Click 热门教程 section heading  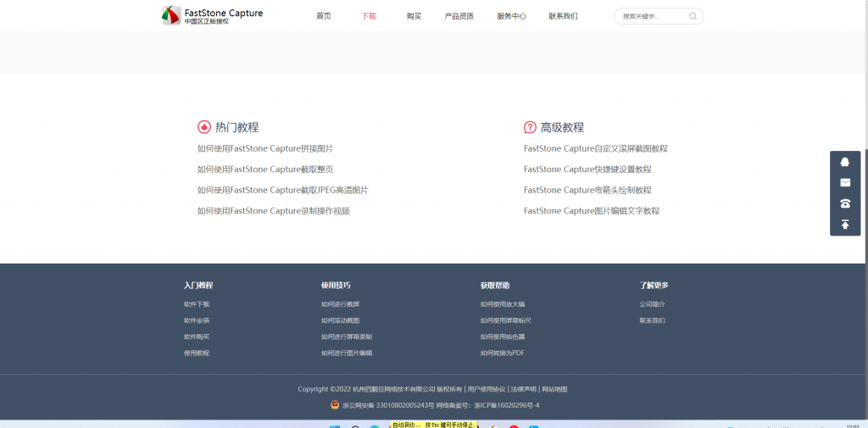coord(237,127)
